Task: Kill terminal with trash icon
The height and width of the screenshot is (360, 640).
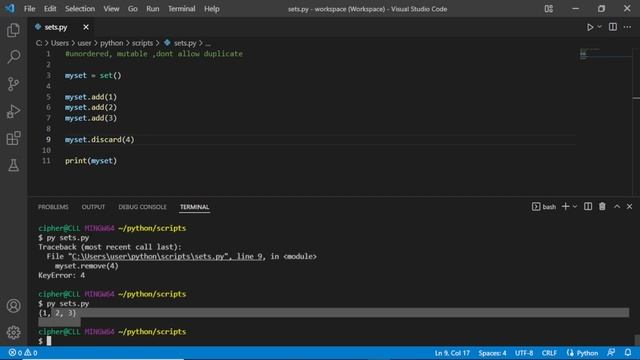Action: click(x=602, y=207)
